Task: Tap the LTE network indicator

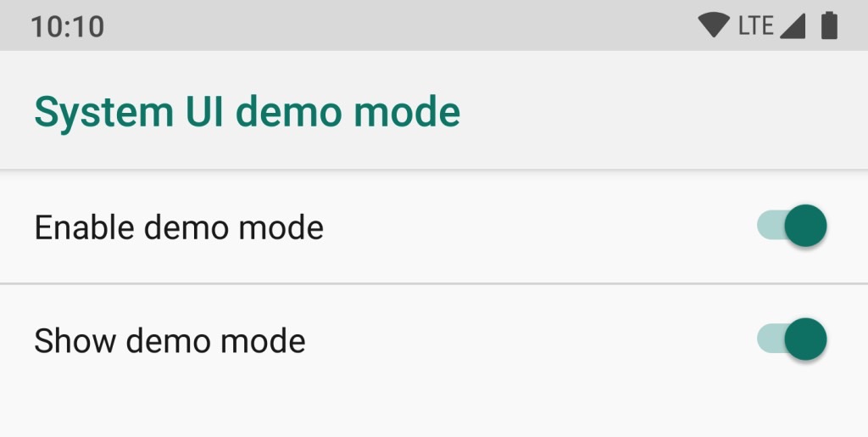Action: [755, 26]
